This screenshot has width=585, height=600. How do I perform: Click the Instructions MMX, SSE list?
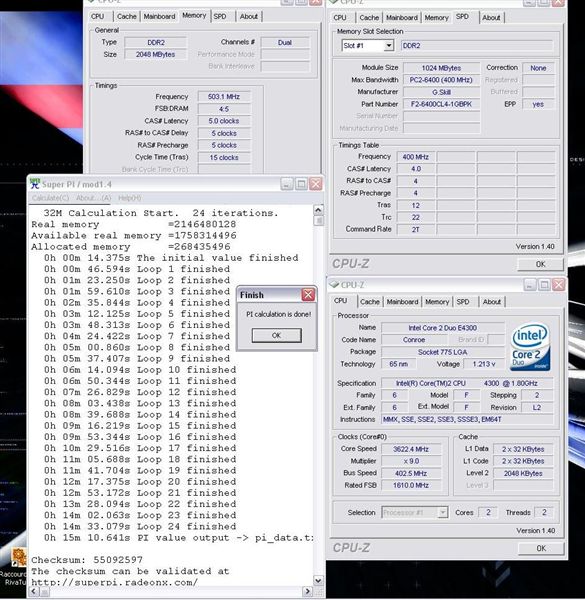tap(467, 419)
